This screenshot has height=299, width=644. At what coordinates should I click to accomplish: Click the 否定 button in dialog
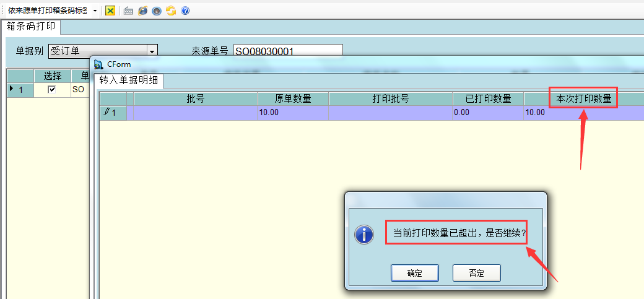pos(477,273)
